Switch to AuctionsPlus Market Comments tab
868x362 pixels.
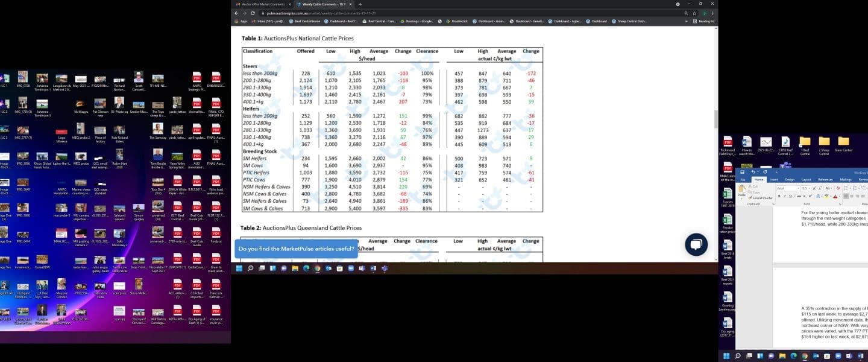coord(262,4)
